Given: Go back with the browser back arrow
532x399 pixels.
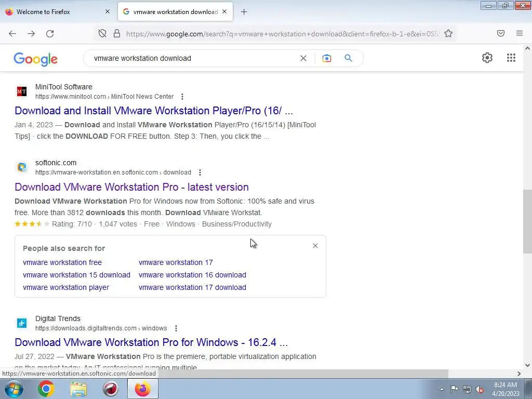Looking at the screenshot, I should [12, 34].
